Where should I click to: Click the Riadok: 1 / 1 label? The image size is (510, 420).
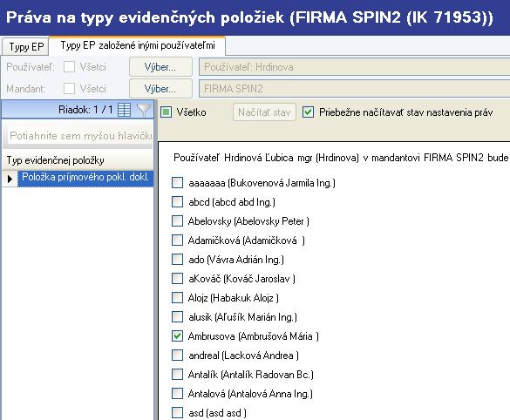click(x=85, y=110)
